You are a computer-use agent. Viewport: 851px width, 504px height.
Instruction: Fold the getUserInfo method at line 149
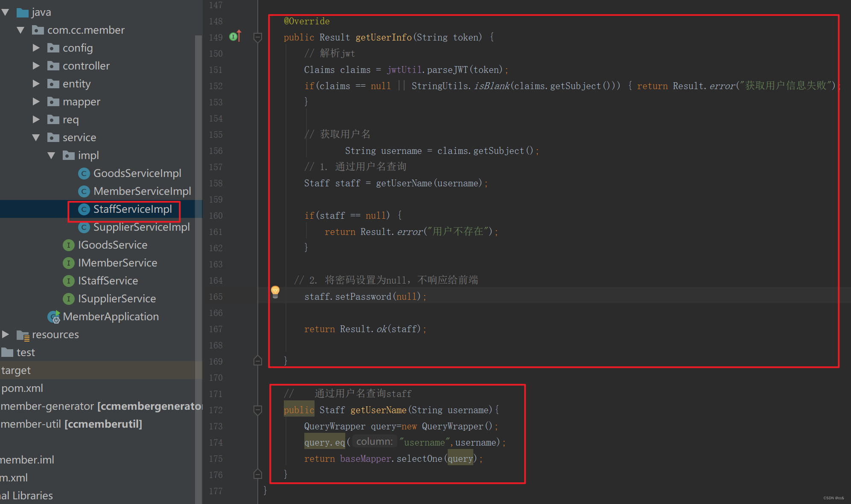pyautogui.click(x=258, y=38)
